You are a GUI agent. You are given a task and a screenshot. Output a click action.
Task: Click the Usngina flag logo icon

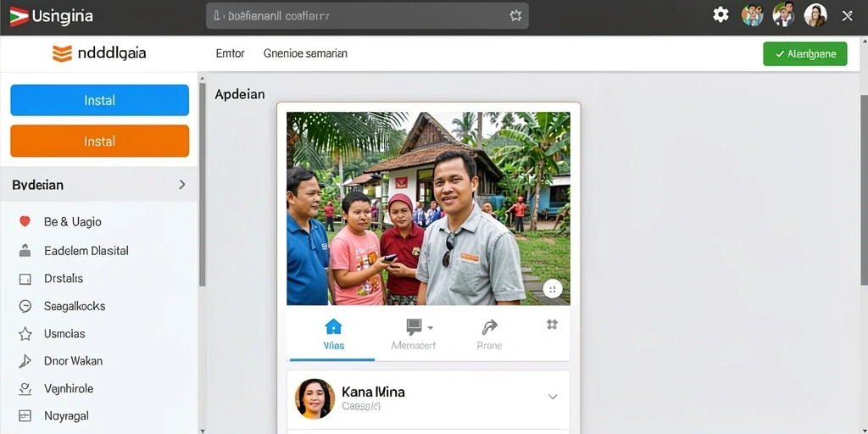coord(19,16)
